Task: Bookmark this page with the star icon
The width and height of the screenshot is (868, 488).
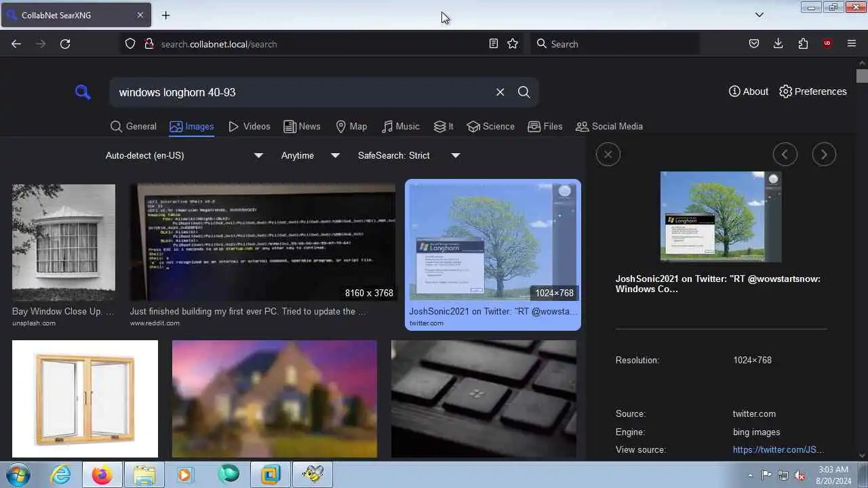Action: coord(513,43)
